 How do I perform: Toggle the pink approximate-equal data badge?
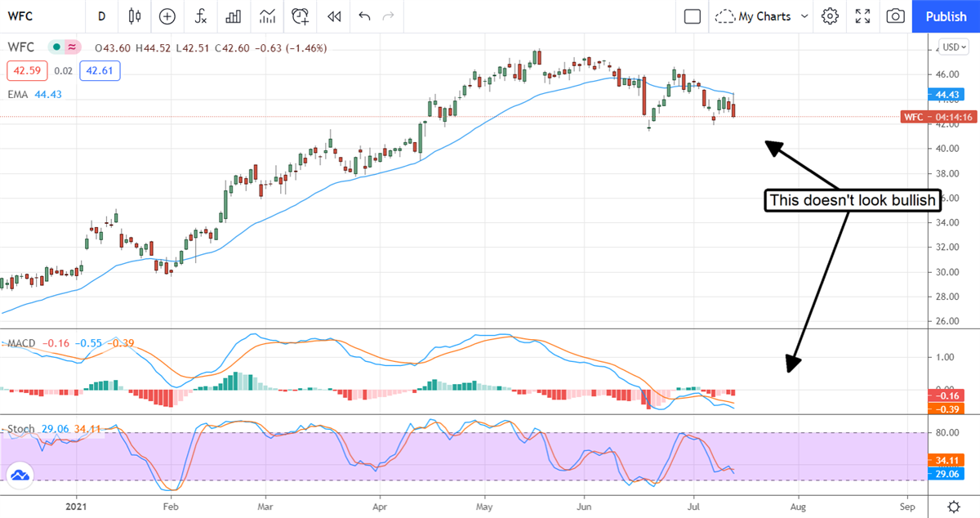point(73,48)
